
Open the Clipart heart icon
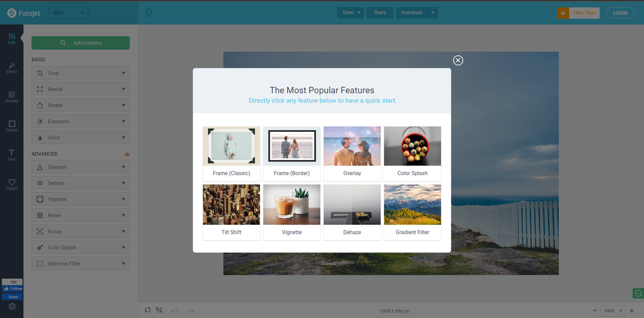12,184
